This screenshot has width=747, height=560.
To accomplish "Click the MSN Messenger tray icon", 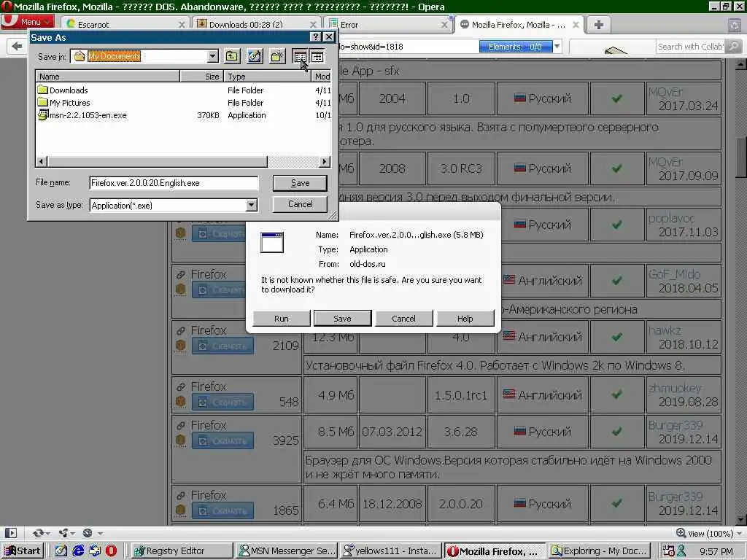I will click(x=681, y=551).
